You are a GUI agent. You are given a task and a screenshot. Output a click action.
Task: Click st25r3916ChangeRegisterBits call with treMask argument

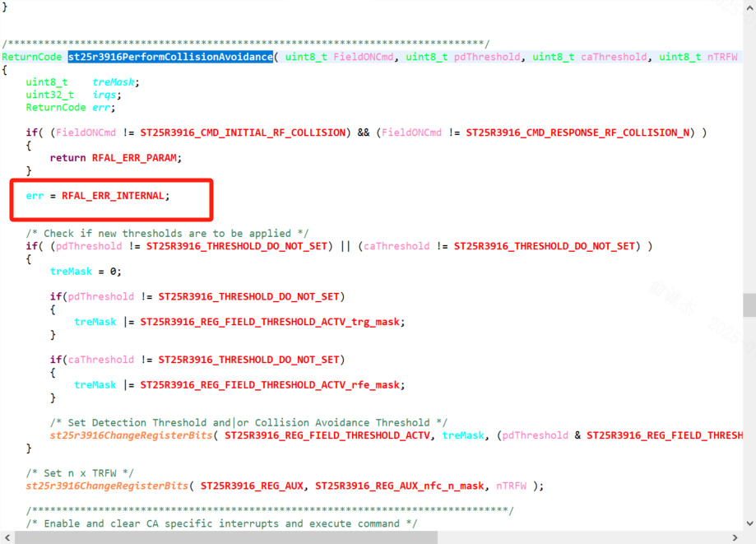click(131, 435)
